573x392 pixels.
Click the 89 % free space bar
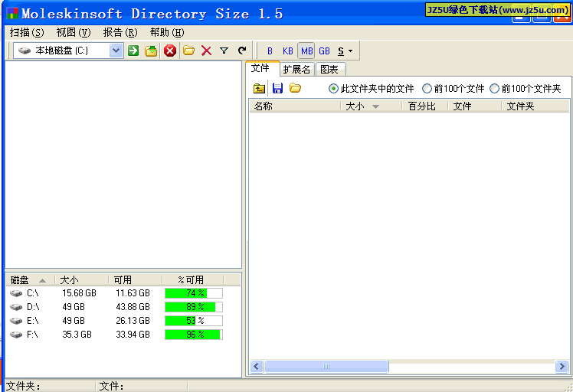click(194, 307)
